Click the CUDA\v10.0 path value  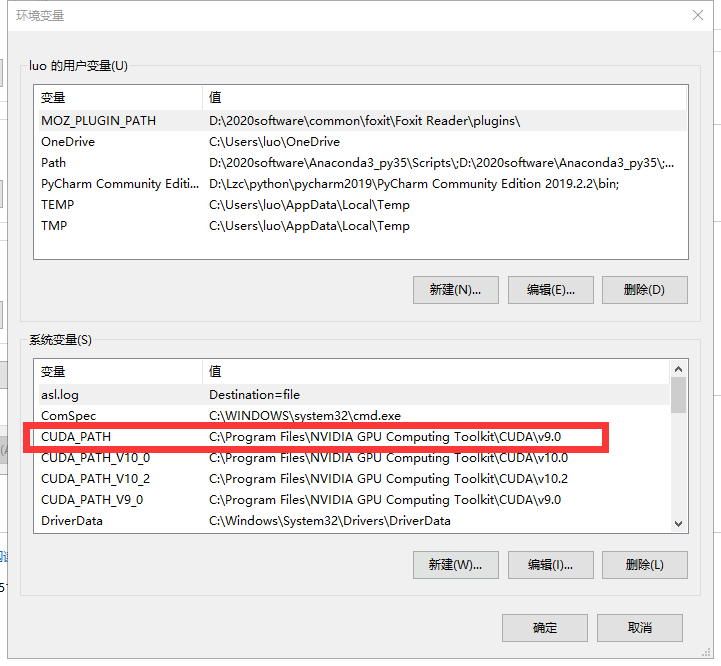pos(389,458)
